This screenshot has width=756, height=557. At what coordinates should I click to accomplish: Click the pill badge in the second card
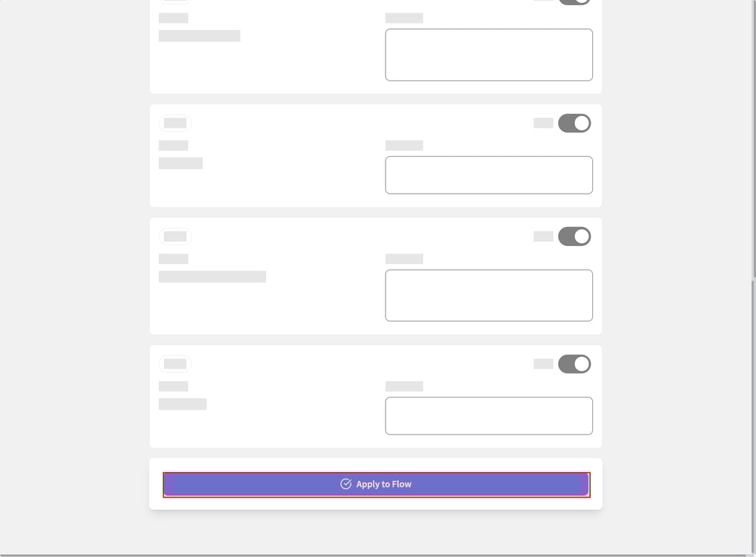coord(175,123)
